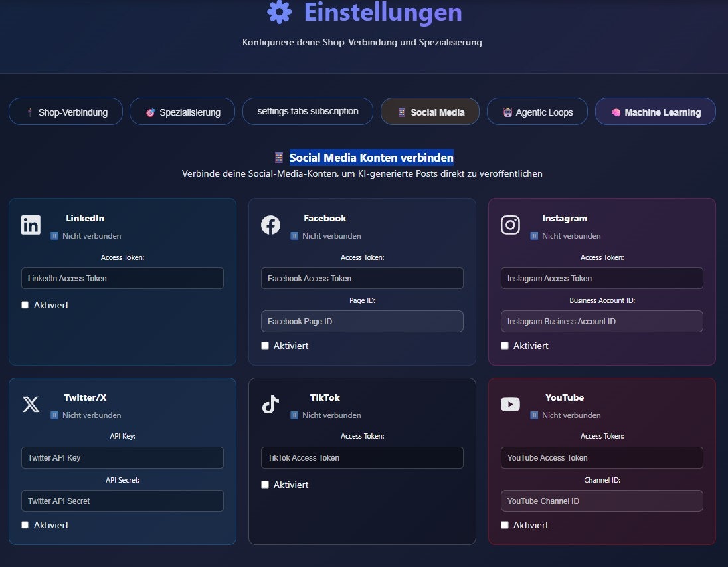Click LinkedIn's Nicht verbunden status icon
The width and height of the screenshot is (728, 567).
54,235
